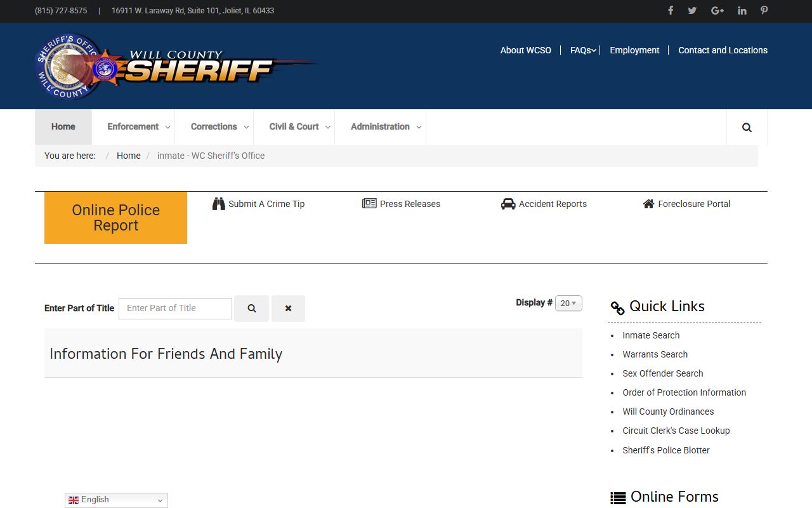Click the filter search magnifier button
Screen dimensions: 812x508
[252, 309]
